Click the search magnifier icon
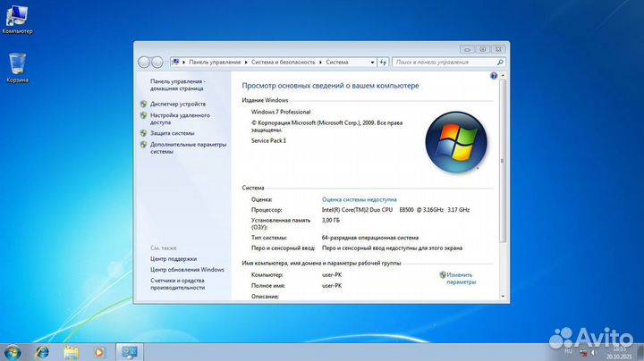This screenshot has width=644, height=361. click(x=500, y=63)
